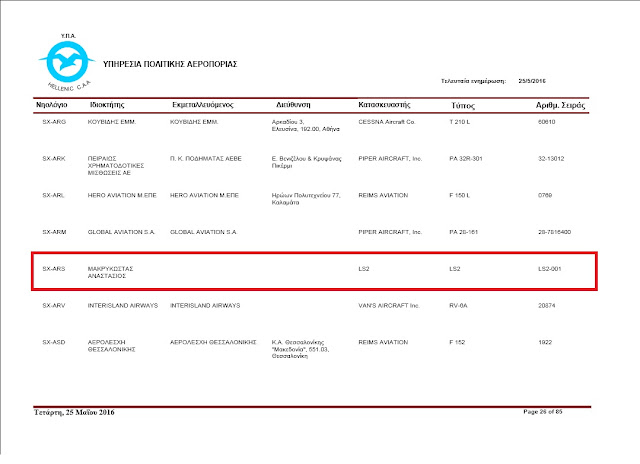640x464 pixels.
Task: Click the 'ΥΠΗΡΕΣΙΑ ΠΟΛΙΤΙΚΗΣ ΑΕΡΟΠΟΡΙΑΣ' title
Action: coord(170,64)
